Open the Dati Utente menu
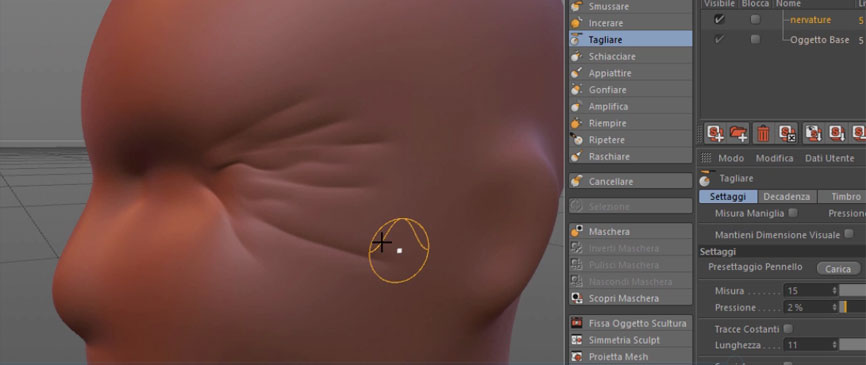The height and width of the screenshot is (365, 866). 830,158
